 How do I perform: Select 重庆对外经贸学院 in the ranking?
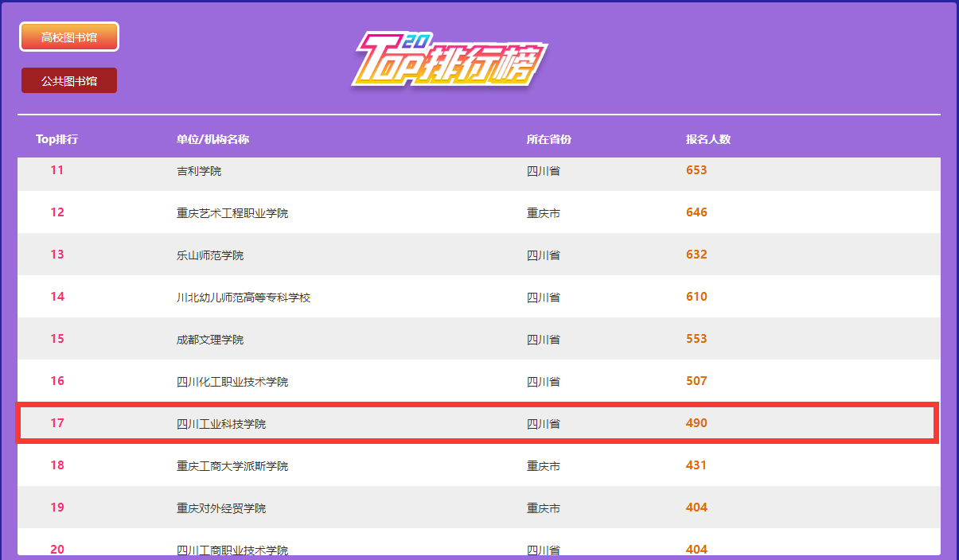pyautogui.click(x=221, y=508)
